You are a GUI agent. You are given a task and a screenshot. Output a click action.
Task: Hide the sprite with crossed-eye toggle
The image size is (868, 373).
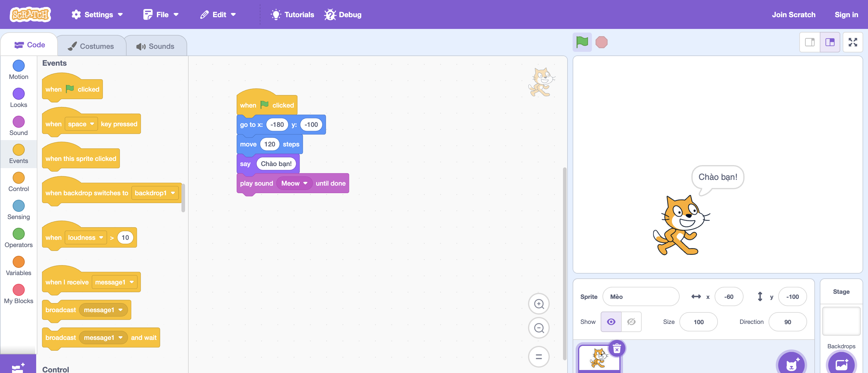[631, 322]
